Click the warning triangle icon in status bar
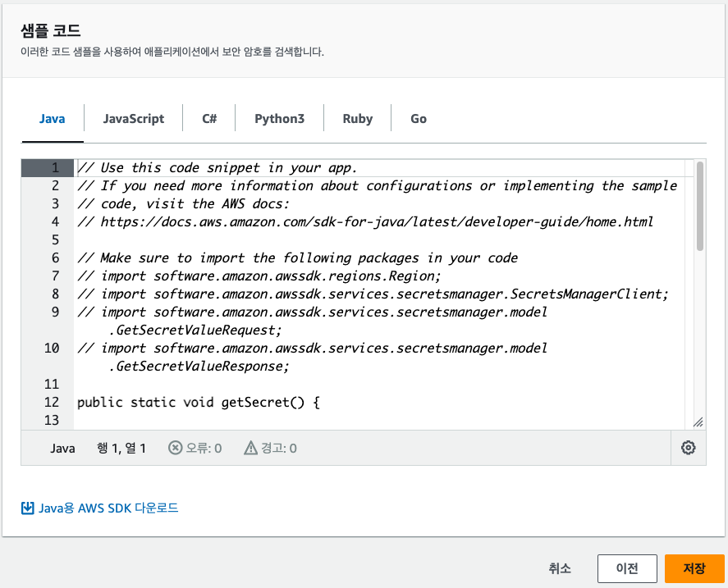 tap(250, 448)
